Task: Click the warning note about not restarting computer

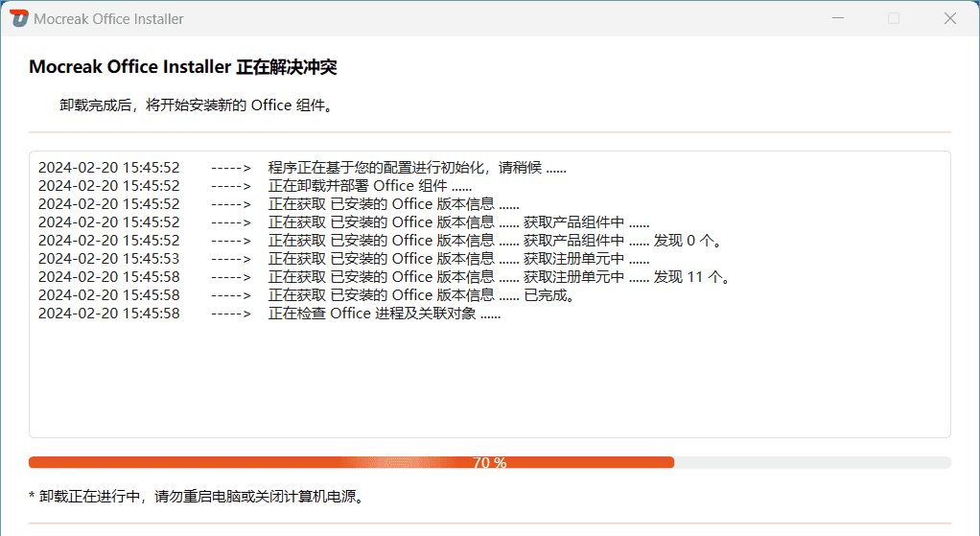Action: click(197, 497)
